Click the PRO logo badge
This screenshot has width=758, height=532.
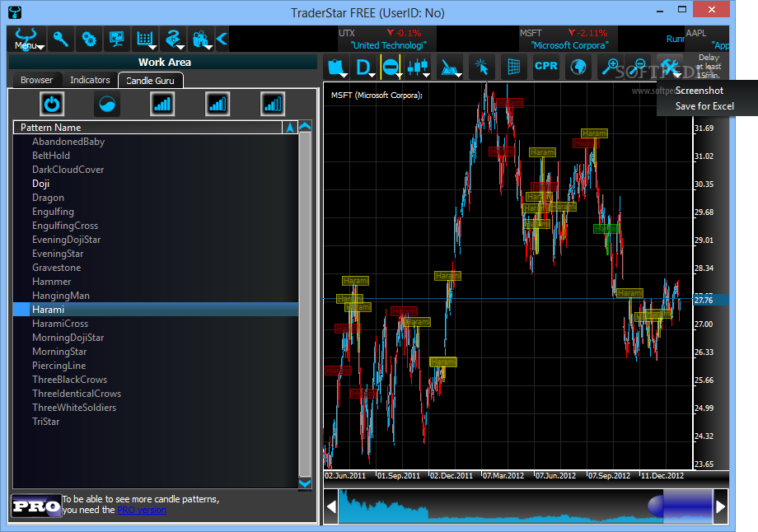(36, 506)
